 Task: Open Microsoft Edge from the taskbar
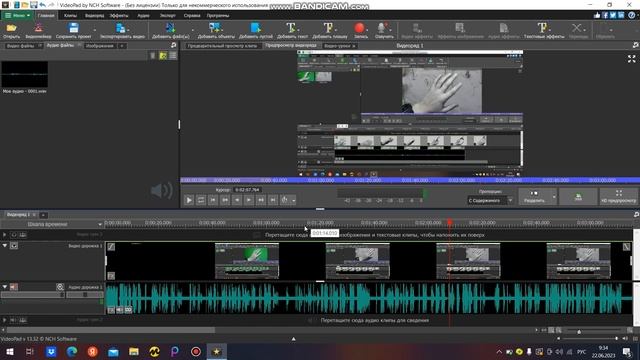[72, 351]
